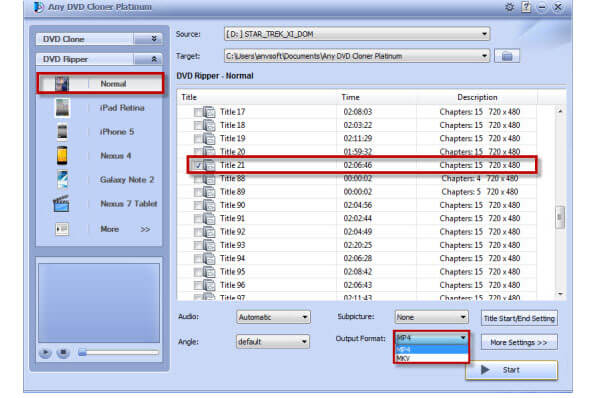Select the iPhone 5 profile label

click(x=117, y=132)
